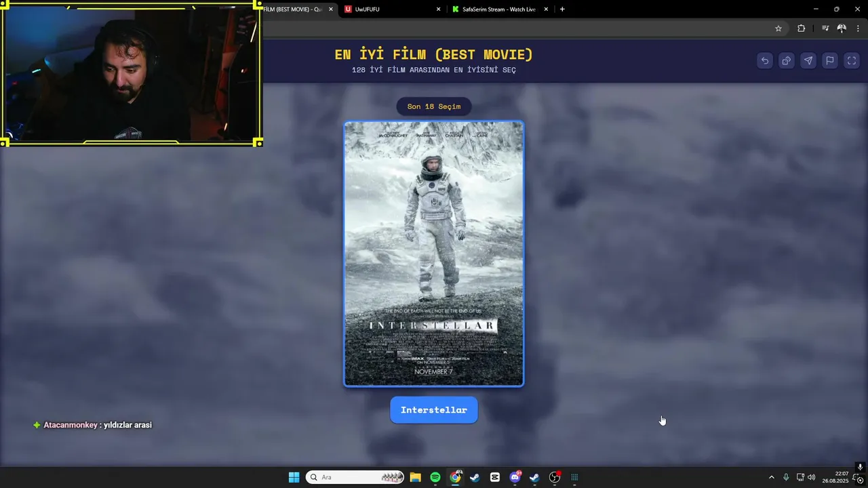Choose the Interstellar button
Viewport: 868px width, 488px height.
(434, 410)
